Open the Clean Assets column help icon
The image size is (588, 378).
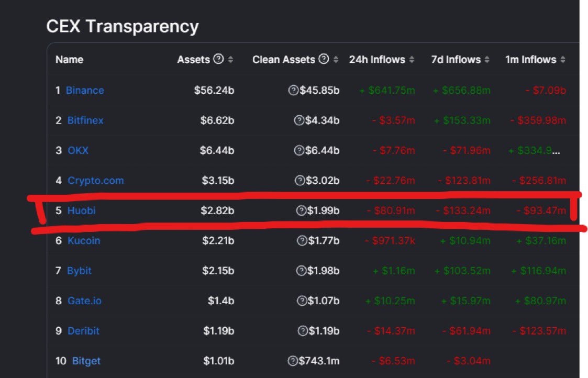pyautogui.click(x=324, y=59)
